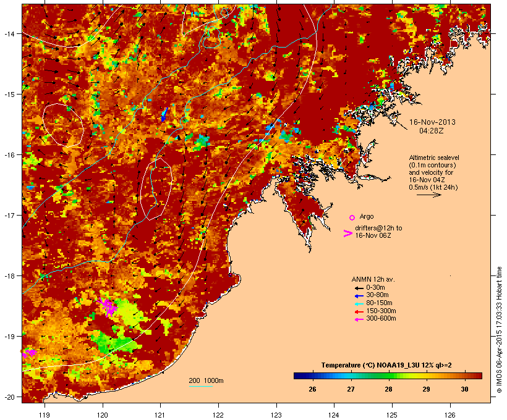
Task: Click the '0.5m/s (1kt 24h)' text
Action: (433, 187)
